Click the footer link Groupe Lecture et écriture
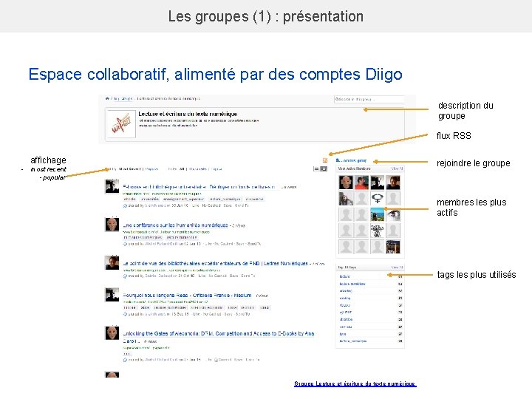532x399 pixels. 355,383
